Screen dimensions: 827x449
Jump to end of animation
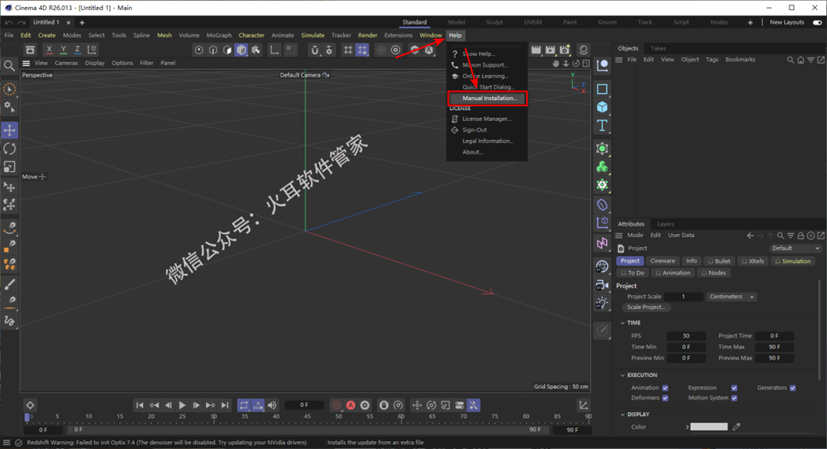click(x=225, y=405)
